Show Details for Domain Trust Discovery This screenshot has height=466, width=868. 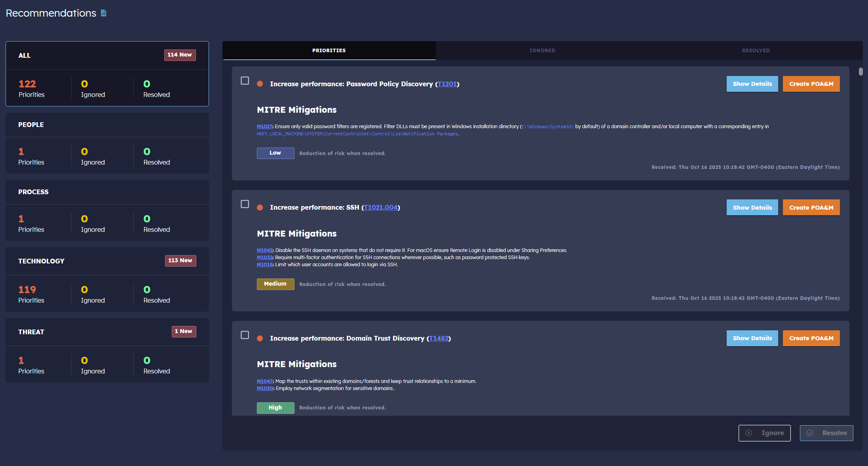[752, 338]
